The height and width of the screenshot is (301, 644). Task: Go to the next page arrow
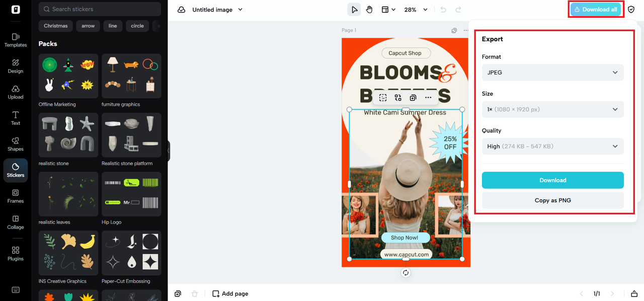point(612,293)
